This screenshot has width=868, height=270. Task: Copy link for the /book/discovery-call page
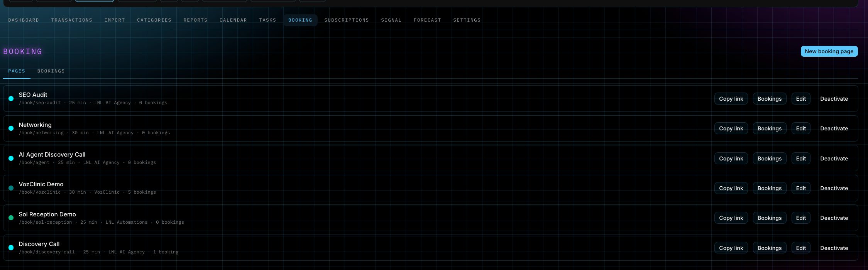point(731,248)
